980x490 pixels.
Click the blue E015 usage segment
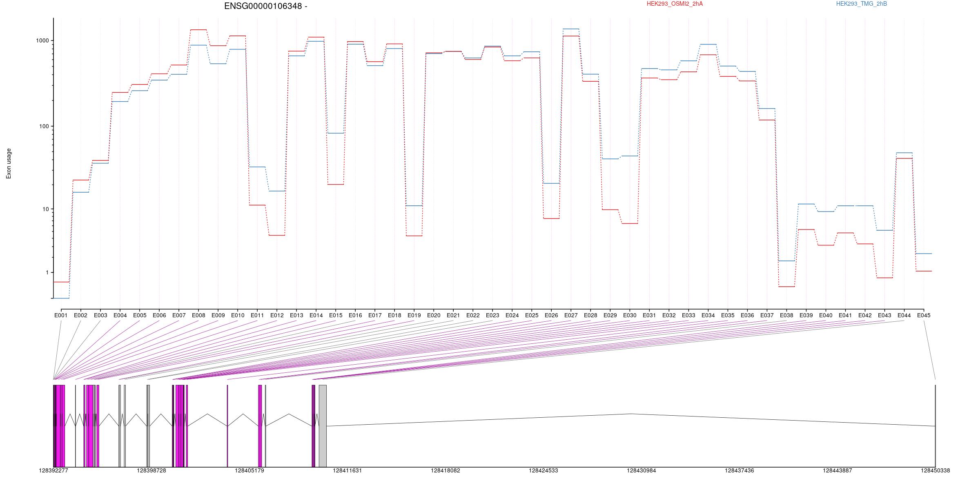click(336, 133)
